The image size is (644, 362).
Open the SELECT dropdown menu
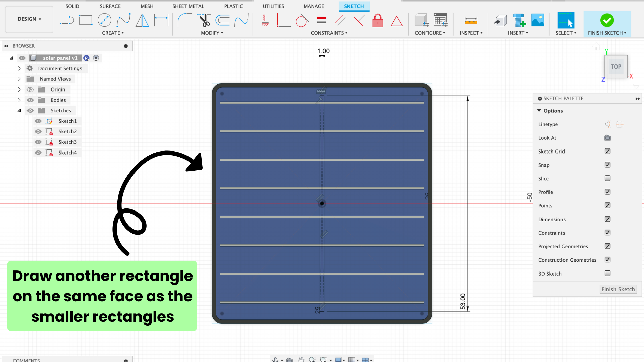point(566,33)
